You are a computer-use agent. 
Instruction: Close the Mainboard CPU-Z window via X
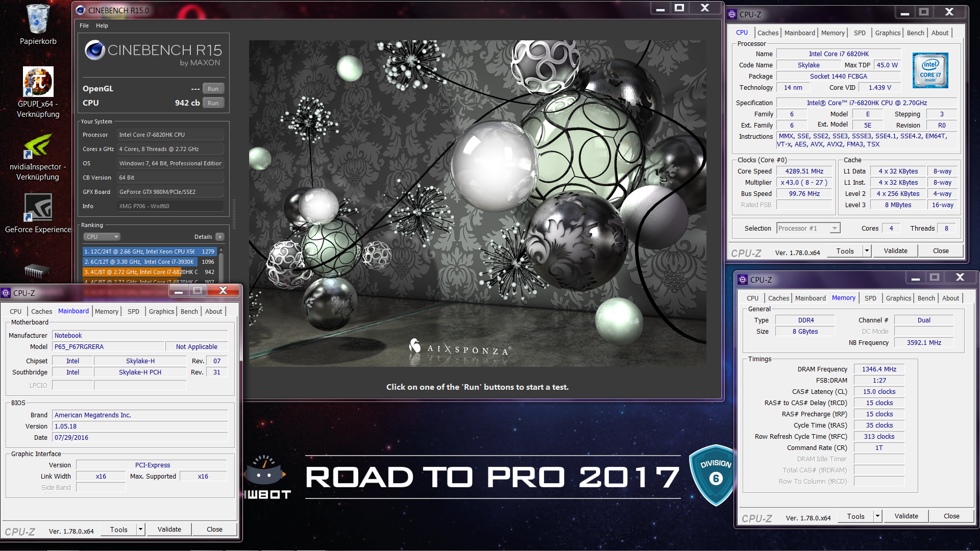(223, 290)
